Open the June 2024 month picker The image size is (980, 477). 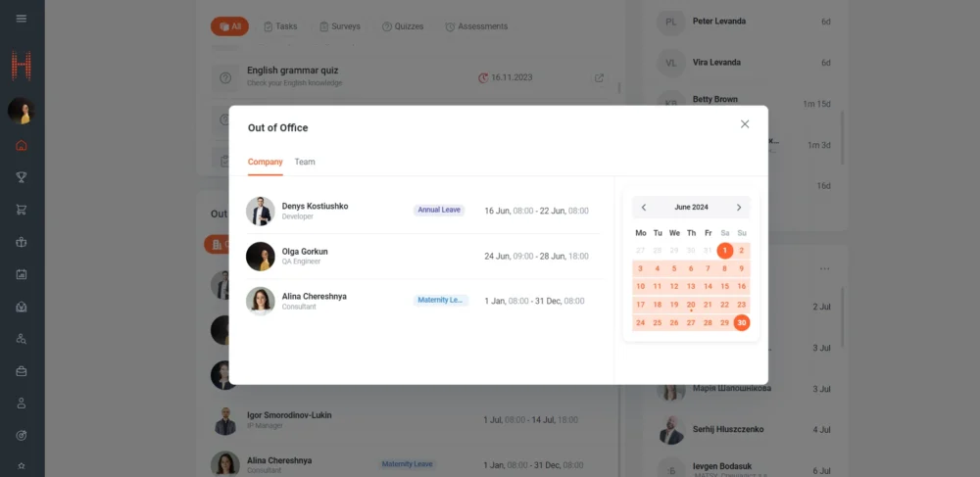(691, 208)
